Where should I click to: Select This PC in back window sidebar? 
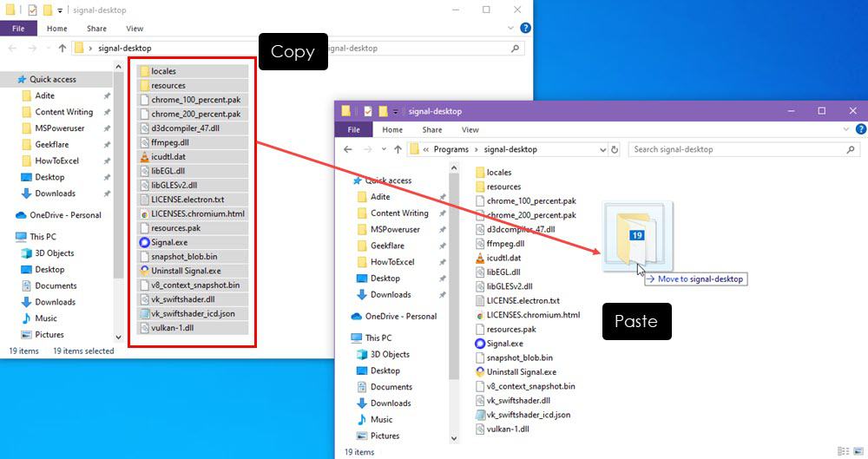pyautogui.click(x=36, y=236)
